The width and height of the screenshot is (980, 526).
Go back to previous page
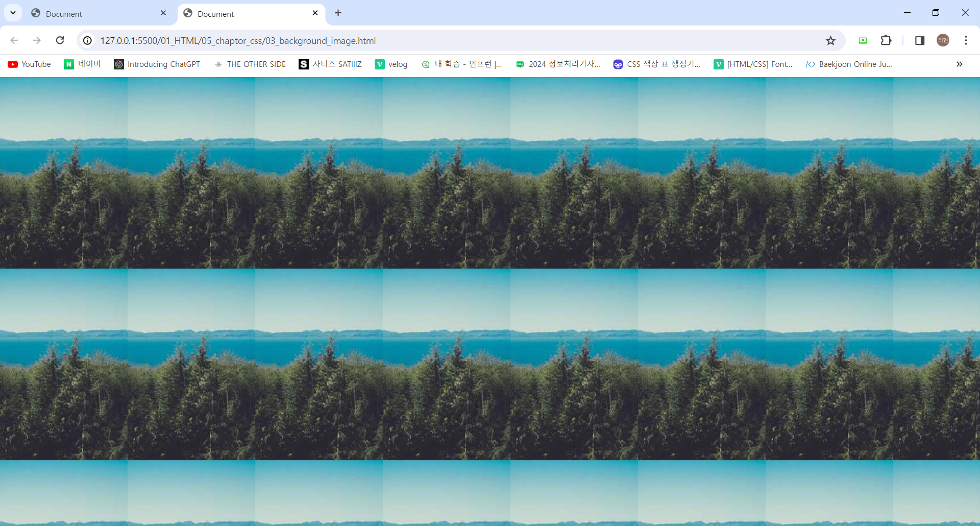pos(14,40)
